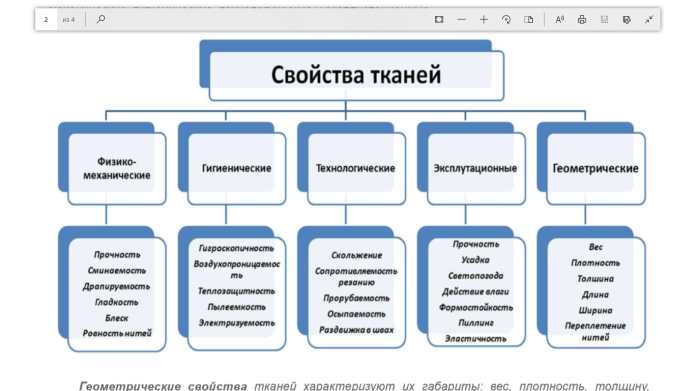Image resolution: width=695 pixels, height=391 pixels.
Task: Click the text 'Сопротивляемость резанию'
Action: [x=356, y=277]
